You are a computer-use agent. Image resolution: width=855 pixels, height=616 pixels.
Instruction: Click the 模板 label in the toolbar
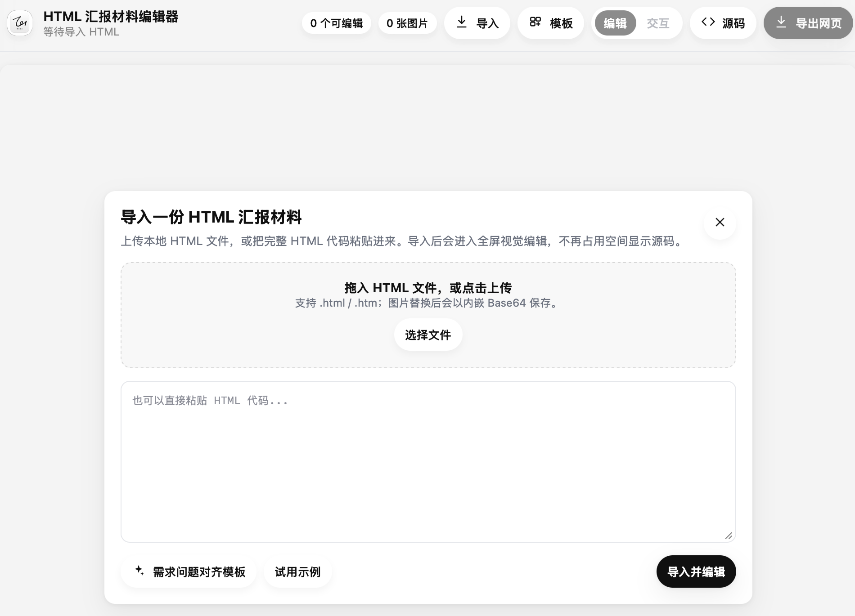pos(561,23)
